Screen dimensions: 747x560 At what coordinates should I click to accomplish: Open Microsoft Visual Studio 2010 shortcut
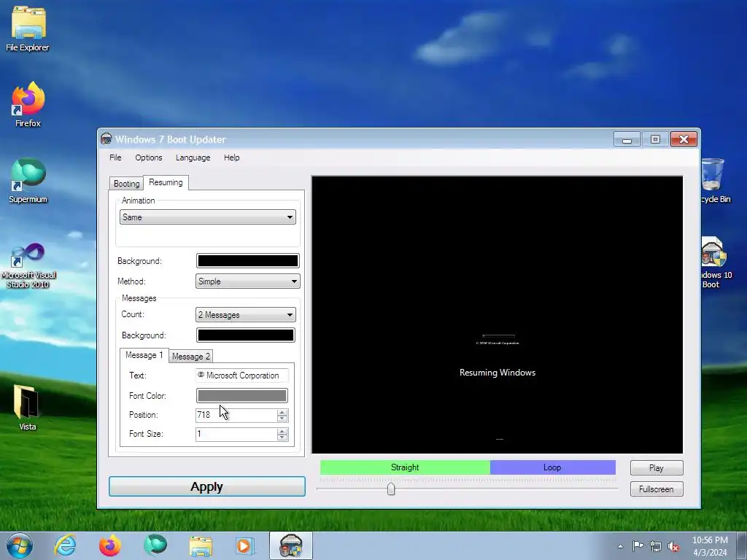click(28, 265)
